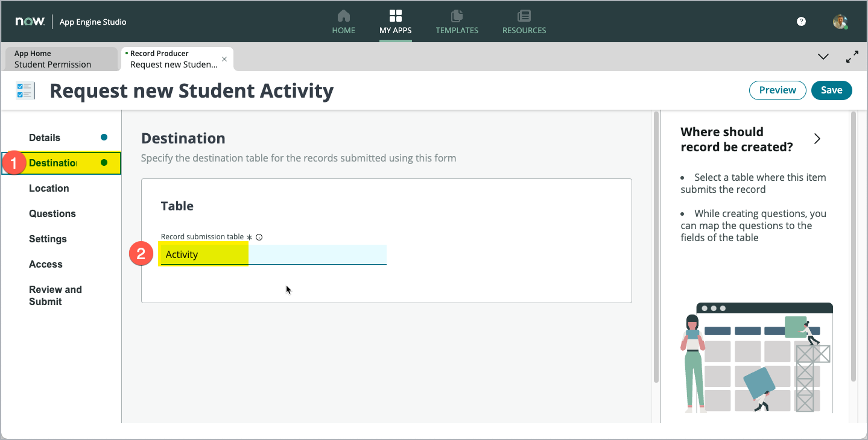Open the Settings step in sidebar

tap(62, 239)
